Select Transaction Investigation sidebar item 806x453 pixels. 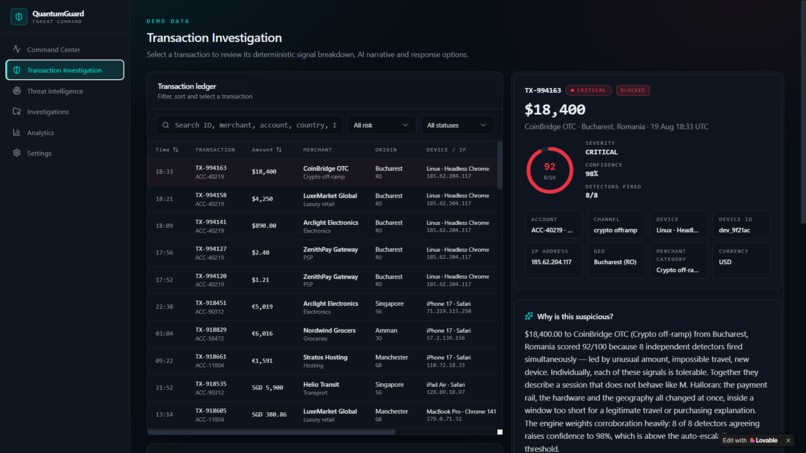pyautogui.click(x=65, y=70)
